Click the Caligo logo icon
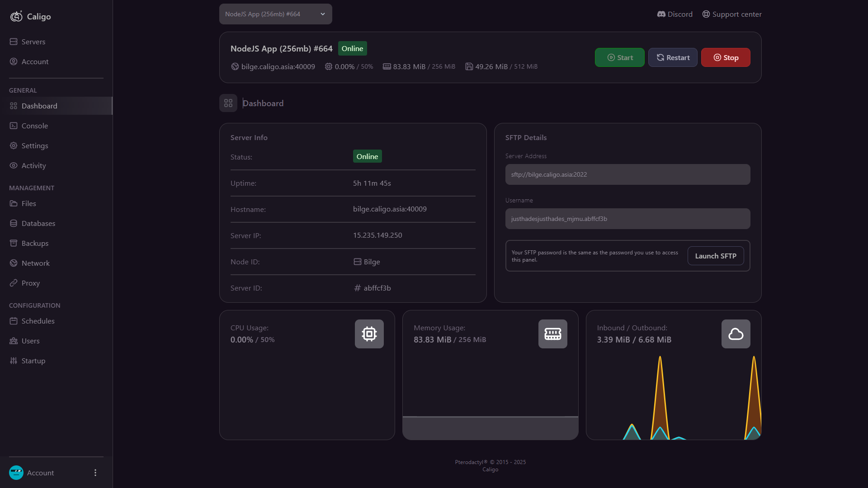The image size is (868, 488). point(16,16)
